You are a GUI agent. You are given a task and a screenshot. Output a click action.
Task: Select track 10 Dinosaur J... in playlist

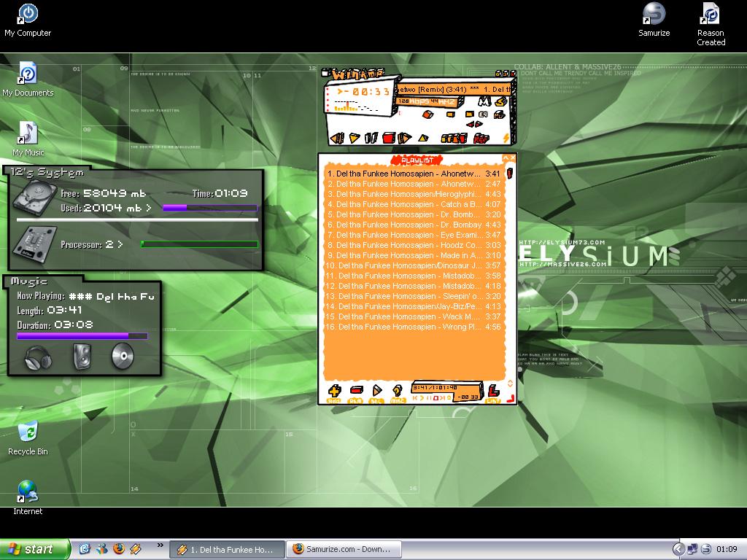click(414, 265)
